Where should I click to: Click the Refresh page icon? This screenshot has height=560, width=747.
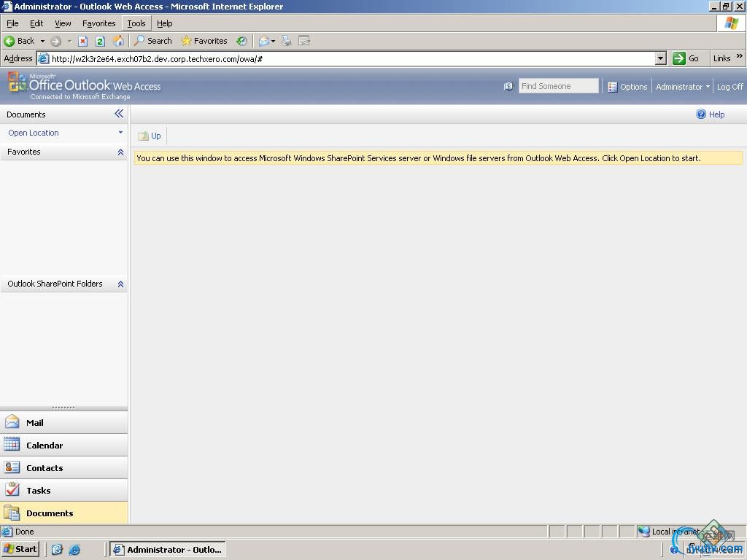tap(100, 41)
